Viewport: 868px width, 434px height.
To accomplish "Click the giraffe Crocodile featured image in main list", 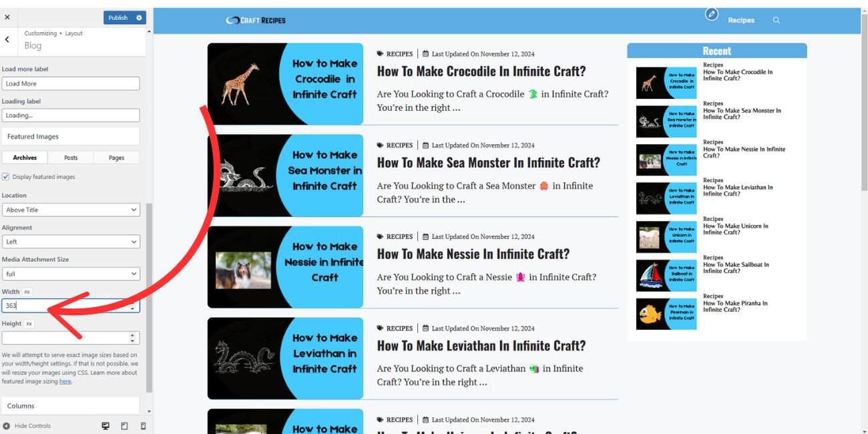I will coord(285,83).
